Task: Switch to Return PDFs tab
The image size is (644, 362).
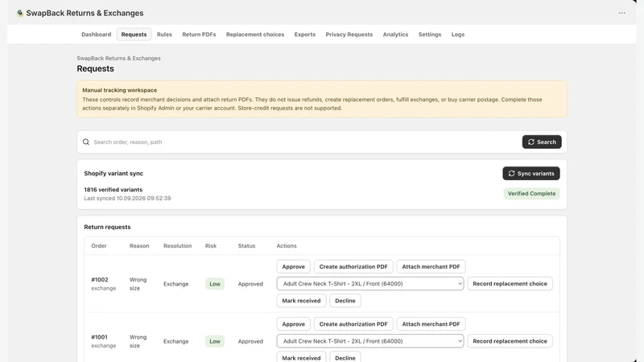Action: 199,35
